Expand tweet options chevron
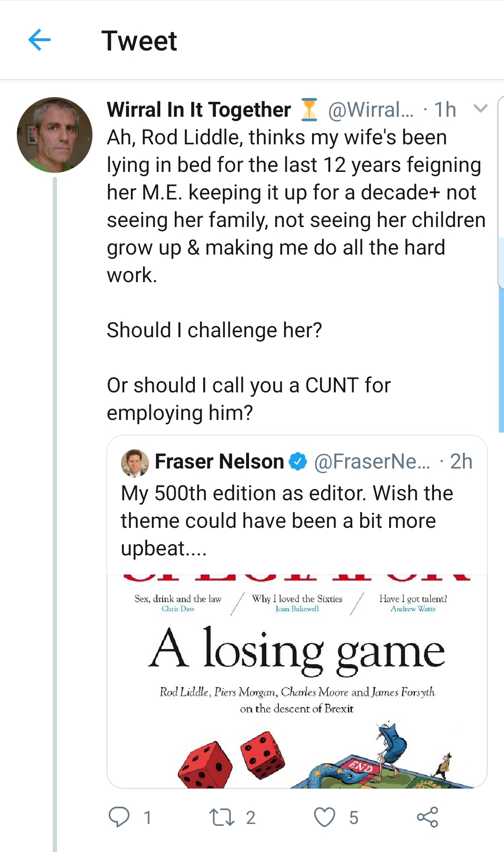504x852 pixels. (x=480, y=109)
